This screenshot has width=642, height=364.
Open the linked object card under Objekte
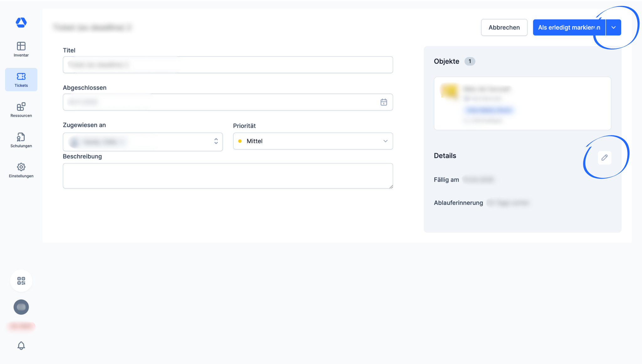522,103
